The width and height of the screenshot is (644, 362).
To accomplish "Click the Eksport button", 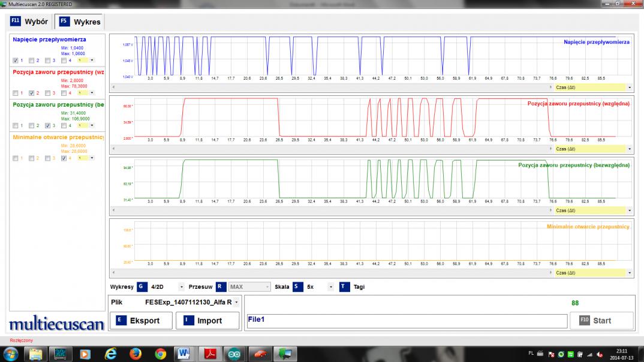I will 140,321.
